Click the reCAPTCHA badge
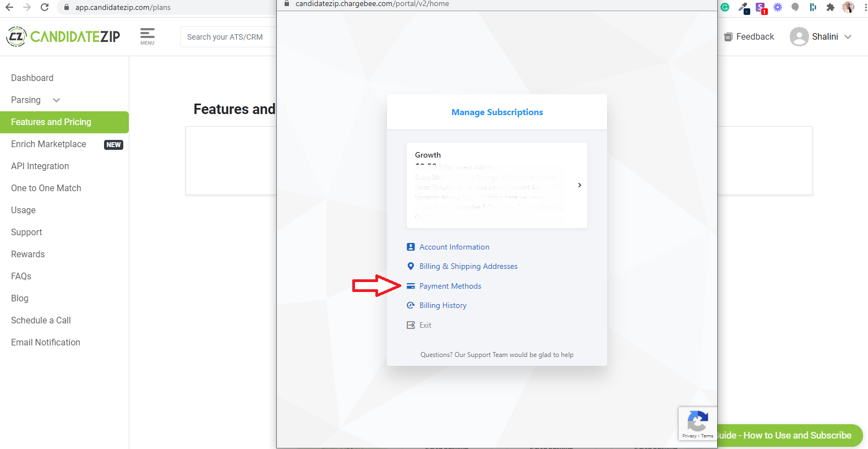This screenshot has height=449, width=868. [698, 423]
